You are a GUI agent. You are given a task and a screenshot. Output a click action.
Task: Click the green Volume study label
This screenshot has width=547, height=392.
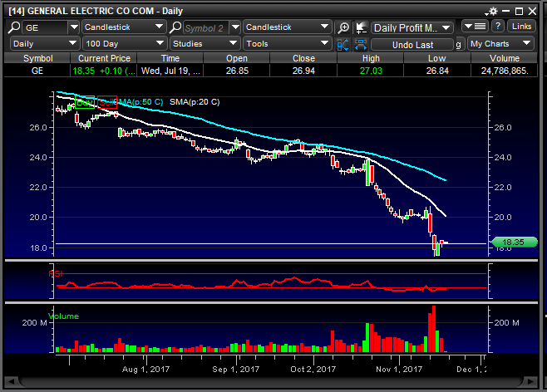(63, 316)
